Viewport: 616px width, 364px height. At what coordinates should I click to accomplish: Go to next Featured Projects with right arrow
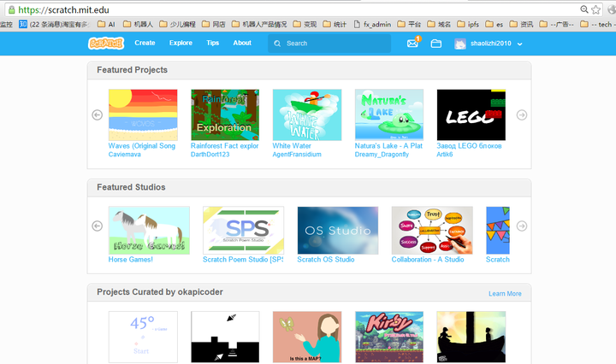click(522, 115)
